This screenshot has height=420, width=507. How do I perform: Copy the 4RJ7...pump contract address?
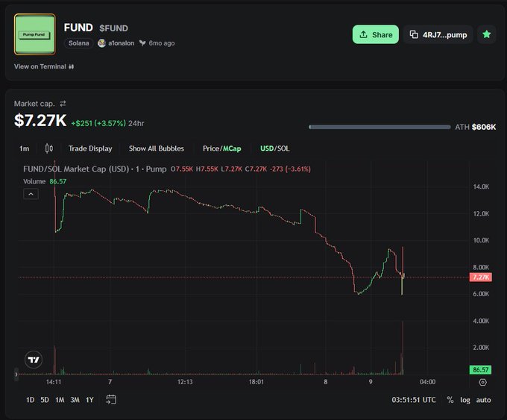coord(438,34)
